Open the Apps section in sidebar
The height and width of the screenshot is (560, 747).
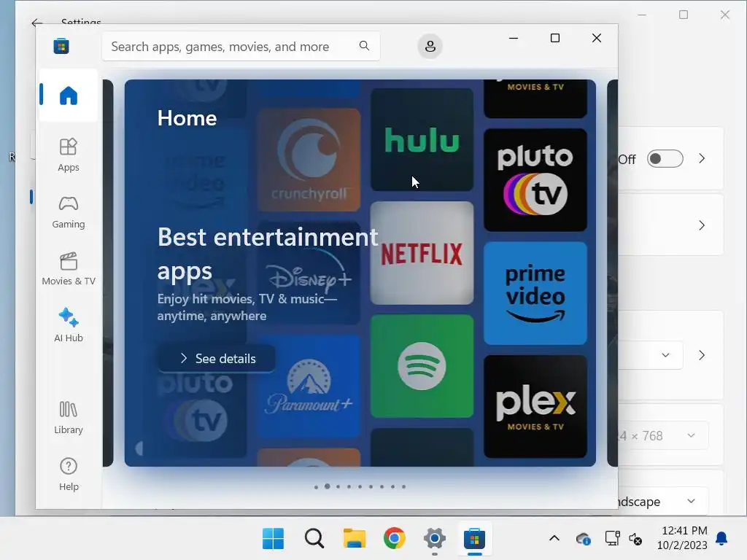pos(69,155)
